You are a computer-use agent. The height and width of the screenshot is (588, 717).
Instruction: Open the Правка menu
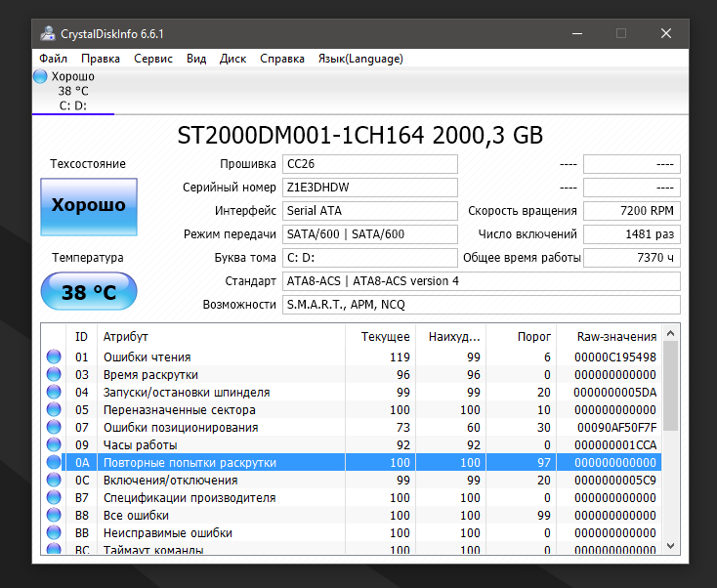click(101, 59)
